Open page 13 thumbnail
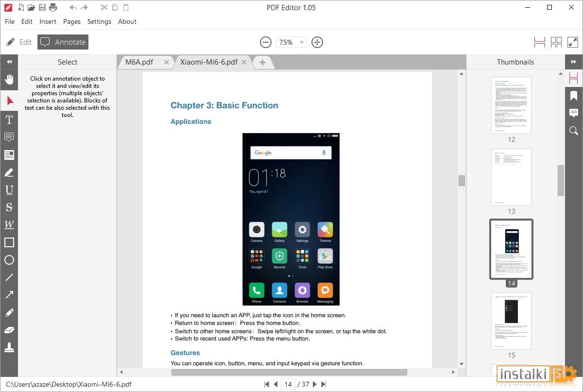 tap(511, 177)
